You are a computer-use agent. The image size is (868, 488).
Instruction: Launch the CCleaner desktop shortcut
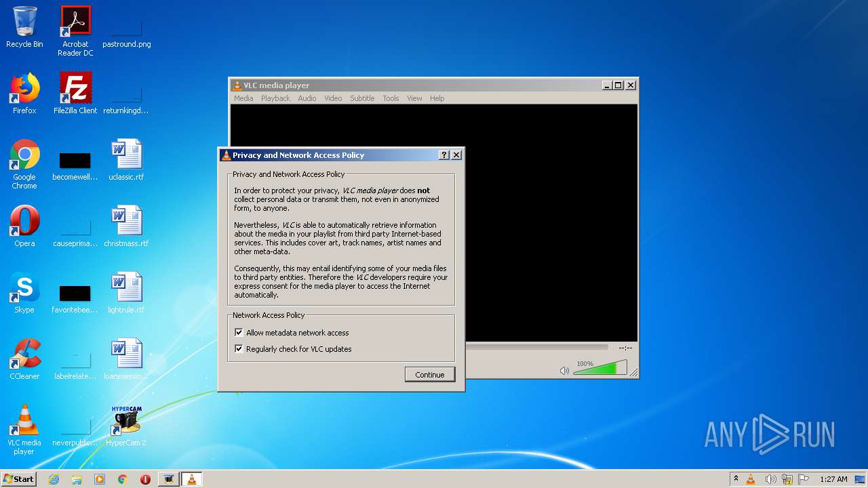[x=24, y=359]
